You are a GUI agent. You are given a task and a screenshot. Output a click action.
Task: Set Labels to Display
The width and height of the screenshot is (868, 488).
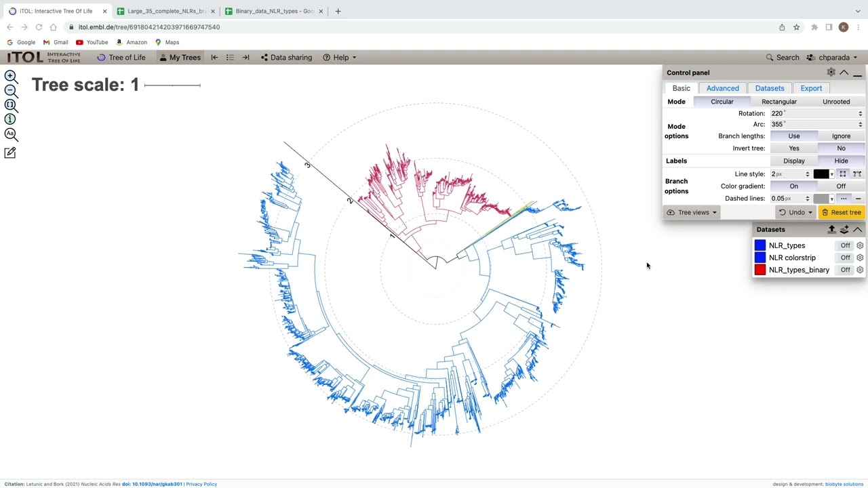point(794,161)
